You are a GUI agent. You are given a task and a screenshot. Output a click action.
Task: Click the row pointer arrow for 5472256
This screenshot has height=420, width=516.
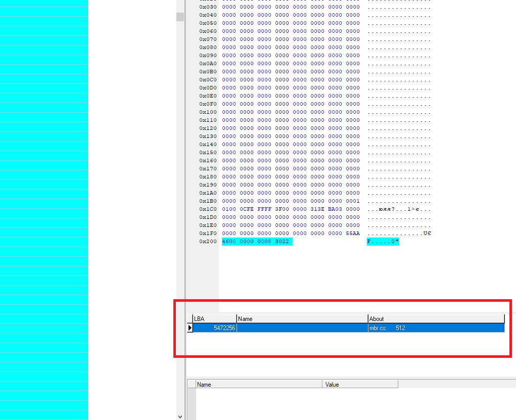point(190,328)
